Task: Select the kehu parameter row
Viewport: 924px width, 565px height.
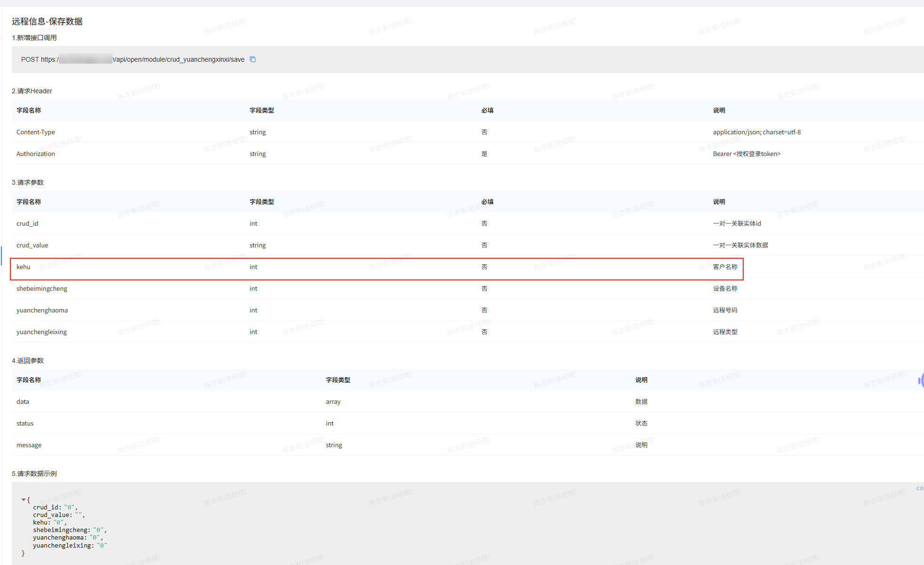Action: click(x=24, y=267)
